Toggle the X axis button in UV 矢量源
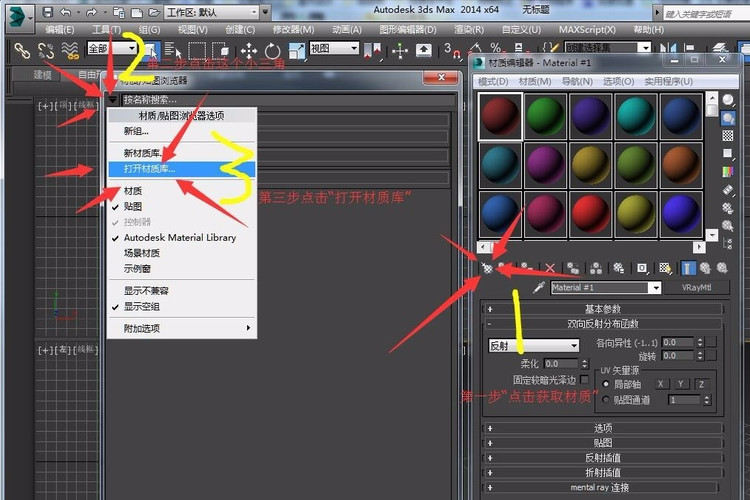Viewport: 750px width, 500px height. point(661,384)
